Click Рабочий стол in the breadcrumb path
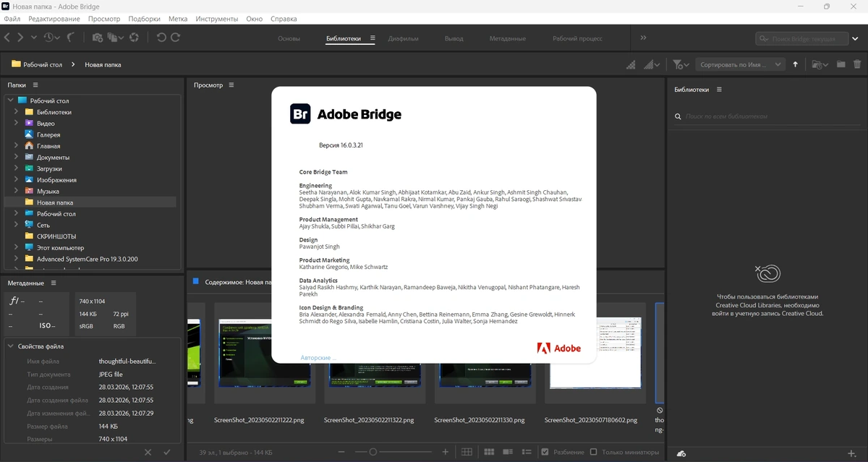Screen dimensions: 868x462 43,64
